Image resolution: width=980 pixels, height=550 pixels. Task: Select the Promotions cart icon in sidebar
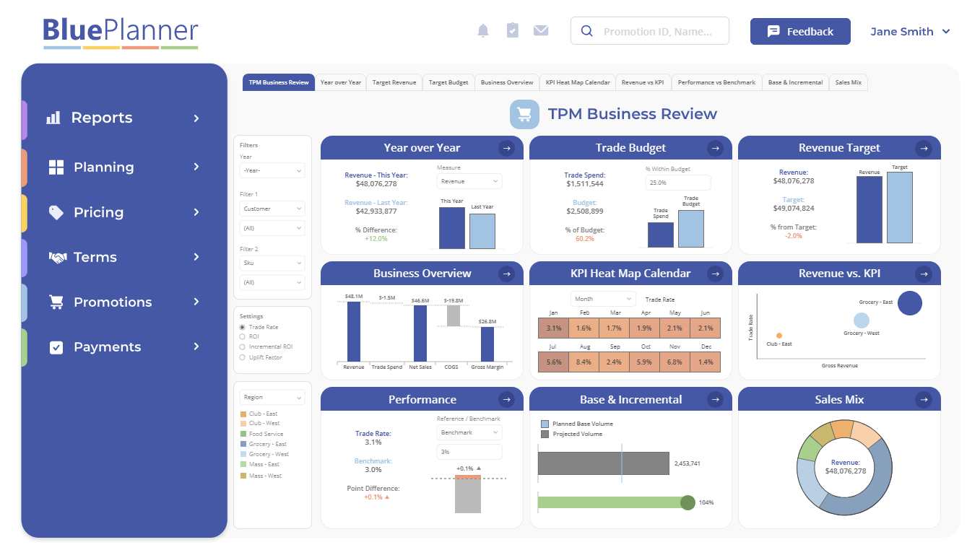click(x=56, y=302)
